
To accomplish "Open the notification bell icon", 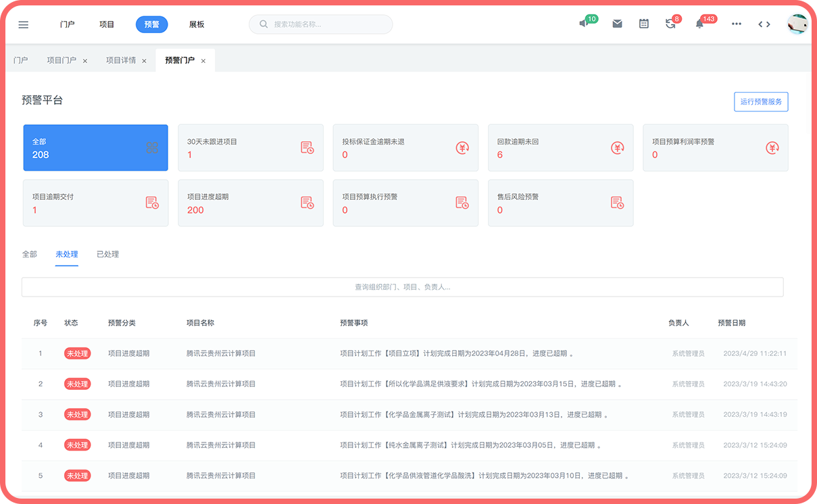I will pyautogui.click(x=699, y=24).
